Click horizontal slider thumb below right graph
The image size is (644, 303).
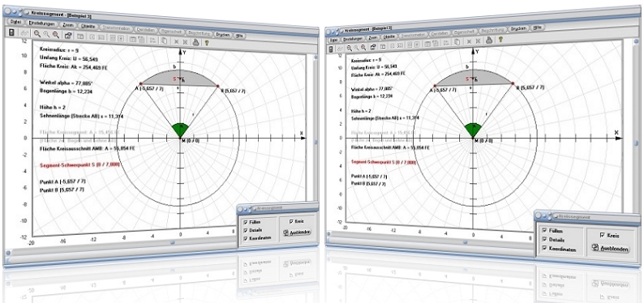coord(466,242)
